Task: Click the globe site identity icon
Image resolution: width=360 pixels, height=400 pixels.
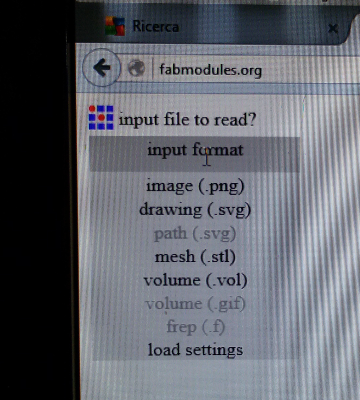Action: (136, 69)
